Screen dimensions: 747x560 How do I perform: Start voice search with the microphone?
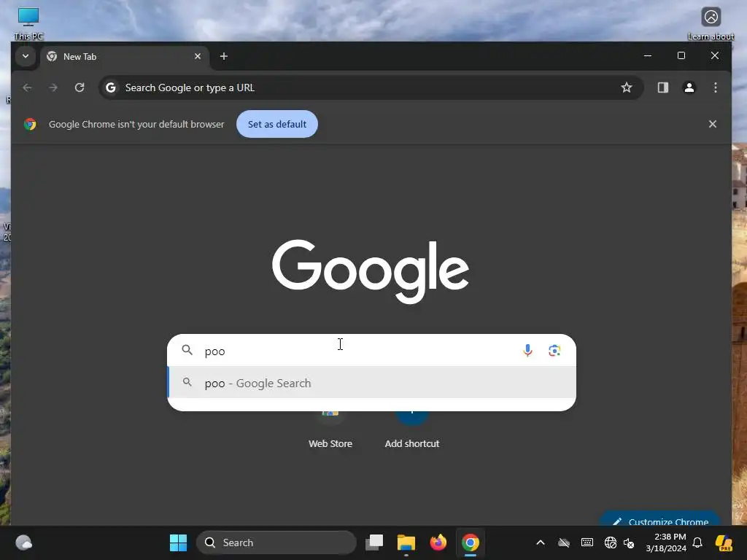(x=527, y=351)
